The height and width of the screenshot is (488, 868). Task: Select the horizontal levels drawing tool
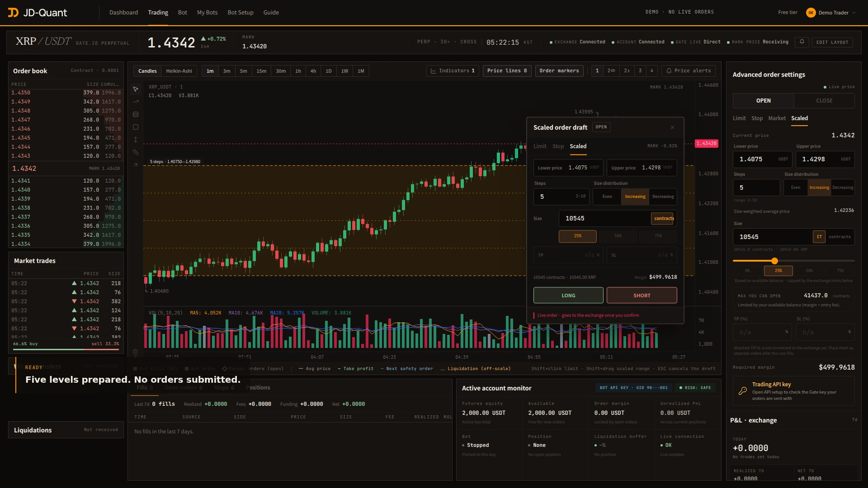[x=136, y=115]
